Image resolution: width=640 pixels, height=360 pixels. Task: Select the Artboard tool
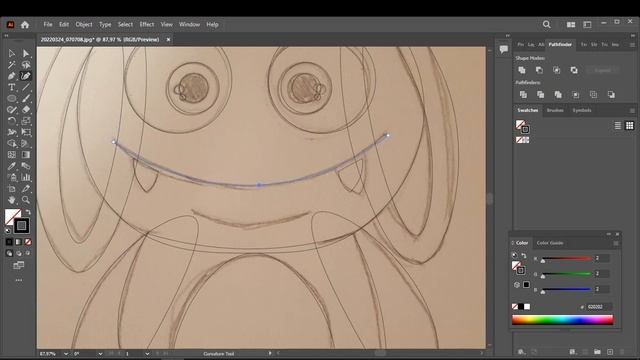click(11, 189)
